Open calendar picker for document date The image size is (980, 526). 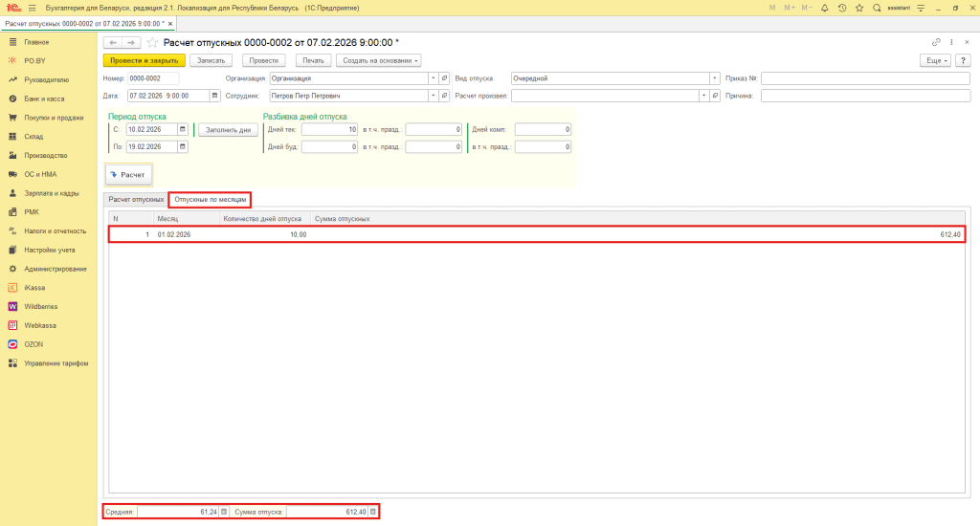tap(215, 96)
